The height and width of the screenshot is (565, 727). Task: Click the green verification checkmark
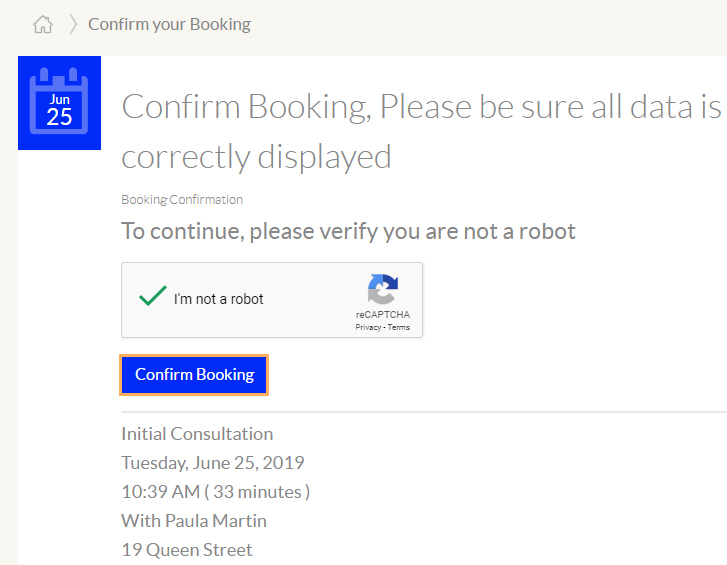(153, 296)
